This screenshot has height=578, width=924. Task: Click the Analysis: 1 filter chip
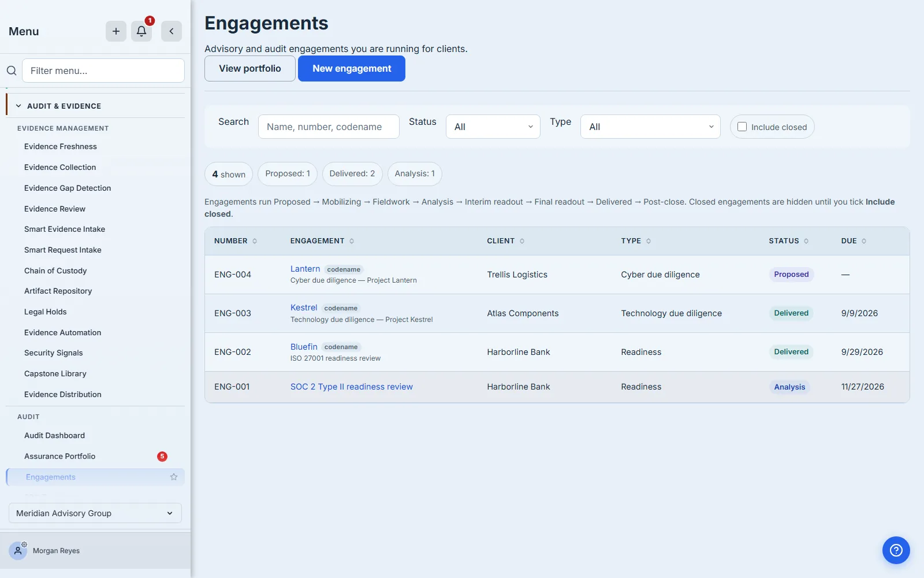(x=415, y=174)
